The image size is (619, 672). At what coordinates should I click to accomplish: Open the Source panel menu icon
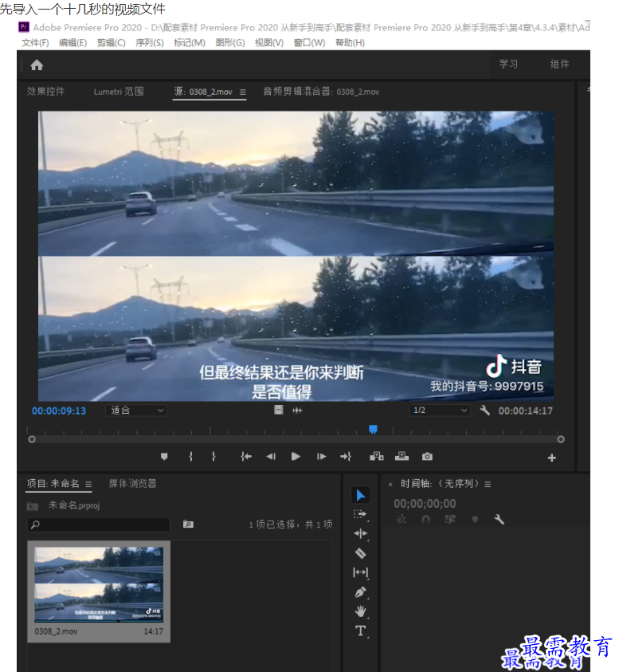tap(242, 92)
